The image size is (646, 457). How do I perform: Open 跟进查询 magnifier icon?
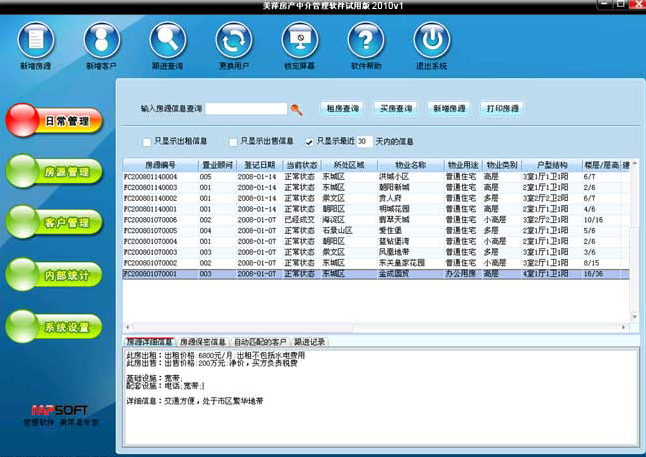pos(168,40)
